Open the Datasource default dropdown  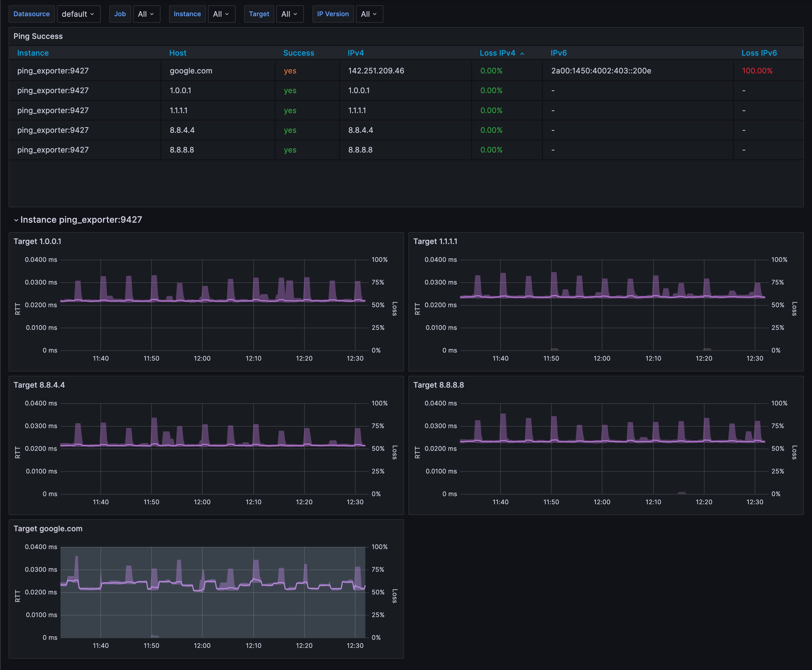click(x=78, y=14)
